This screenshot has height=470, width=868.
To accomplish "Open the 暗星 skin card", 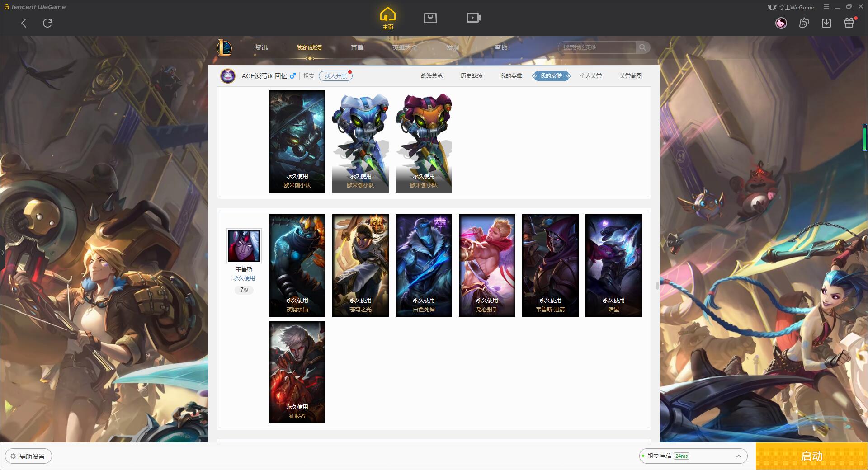I will (x=613, y=265).
